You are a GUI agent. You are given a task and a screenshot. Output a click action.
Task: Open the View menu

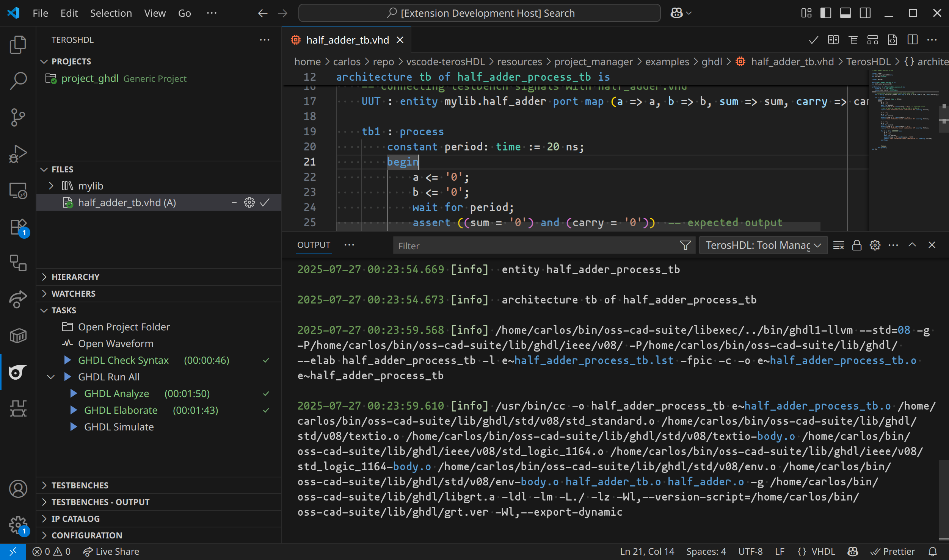[x=155, y=13]
